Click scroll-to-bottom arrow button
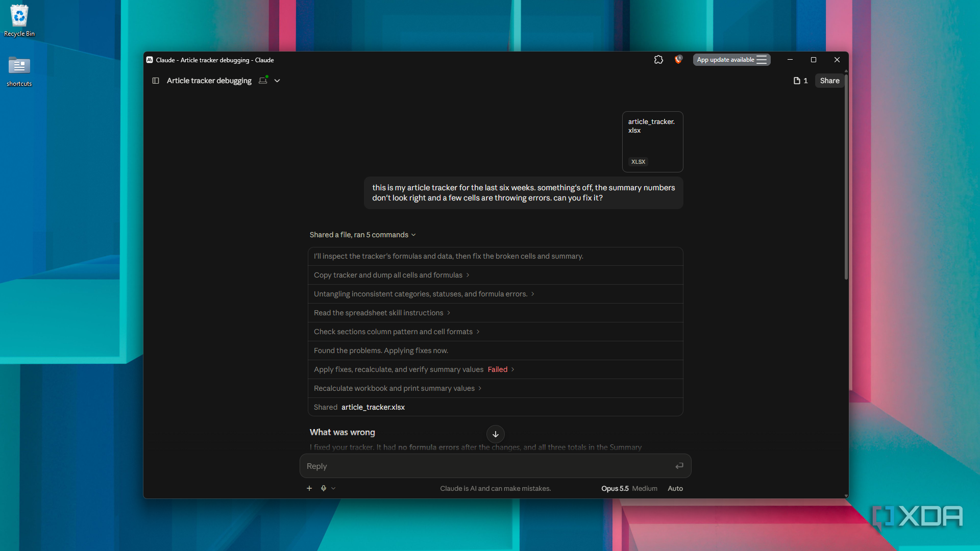 point(495,434)
